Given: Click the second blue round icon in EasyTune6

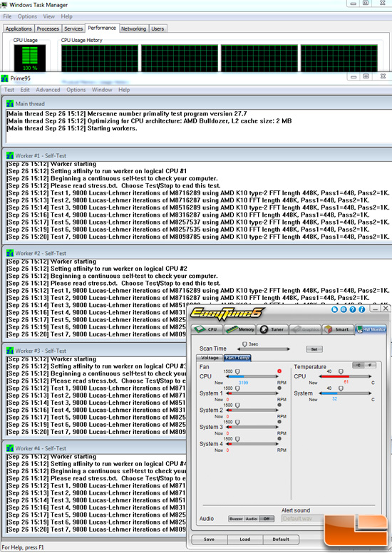Looking at the screenshot, I should tap(344, 310).
